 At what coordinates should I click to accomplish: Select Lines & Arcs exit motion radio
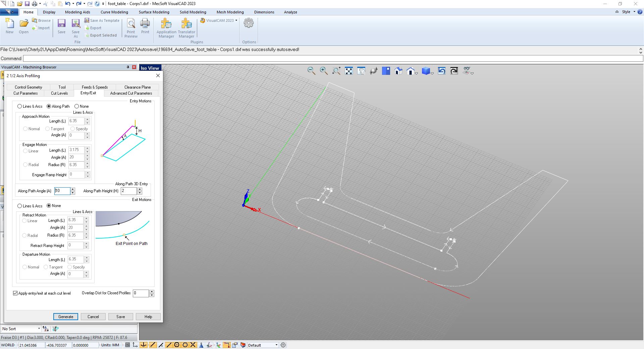20,206
